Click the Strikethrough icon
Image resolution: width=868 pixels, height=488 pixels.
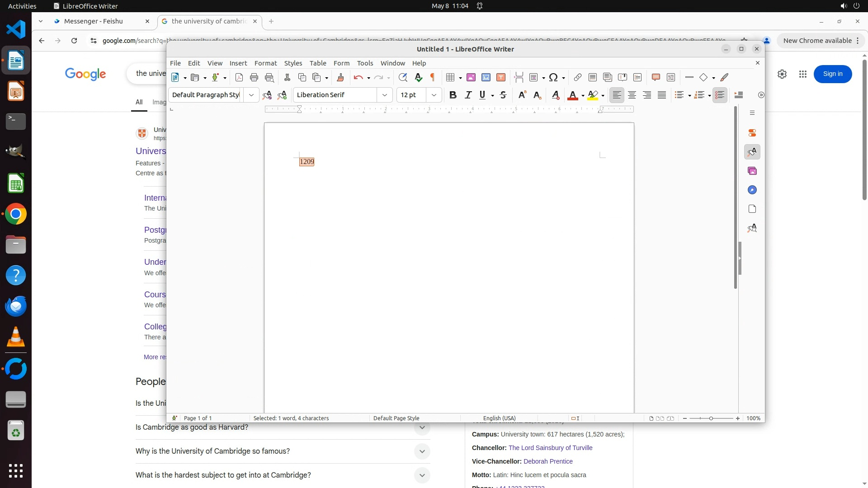click(503, 95)
